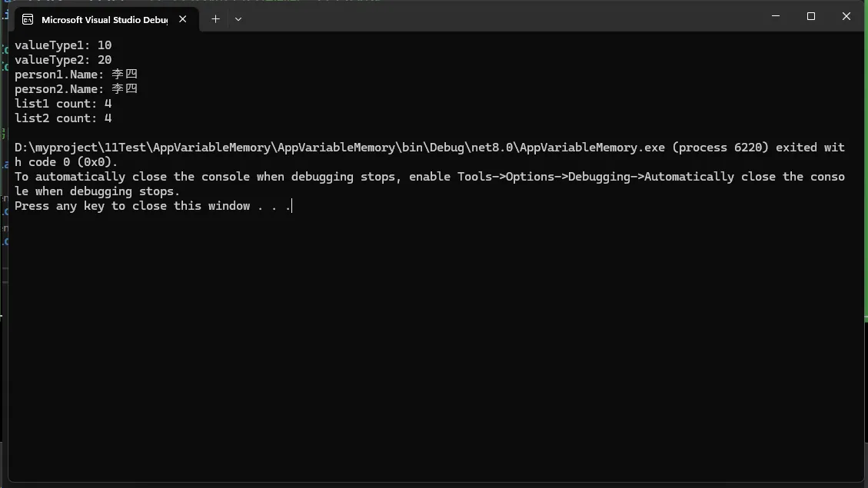This screenshot has height=488, width=868.
Task: Close the Microsoft Visual Studio Debug tab
Action: pyautogui.click(x=183, y=19)
